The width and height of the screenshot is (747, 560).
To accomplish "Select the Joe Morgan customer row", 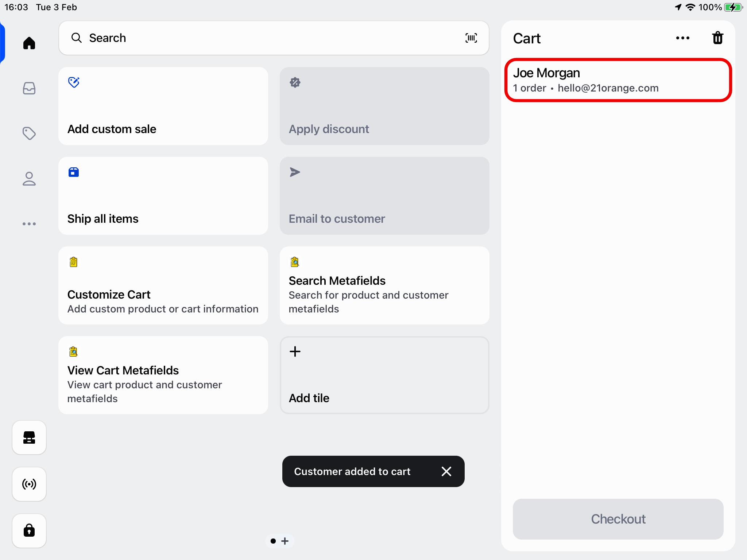I will click(x=618, y=80).
